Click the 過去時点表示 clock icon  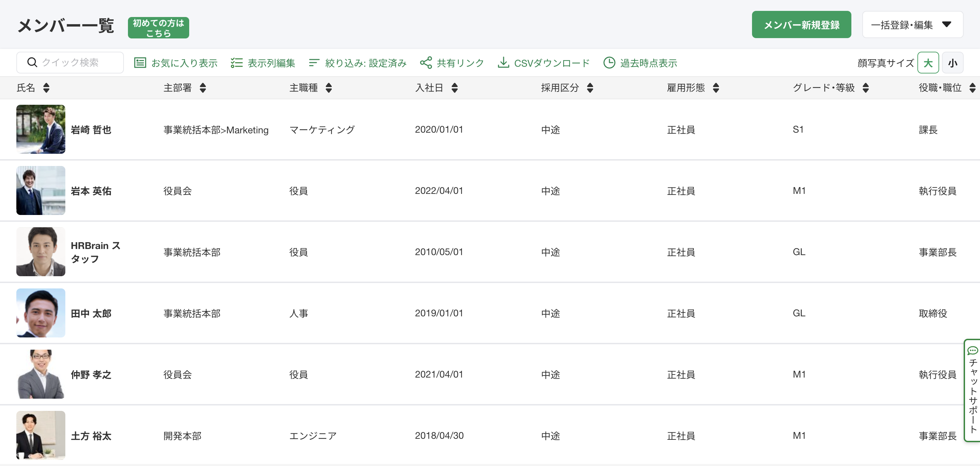pos(609,63)
